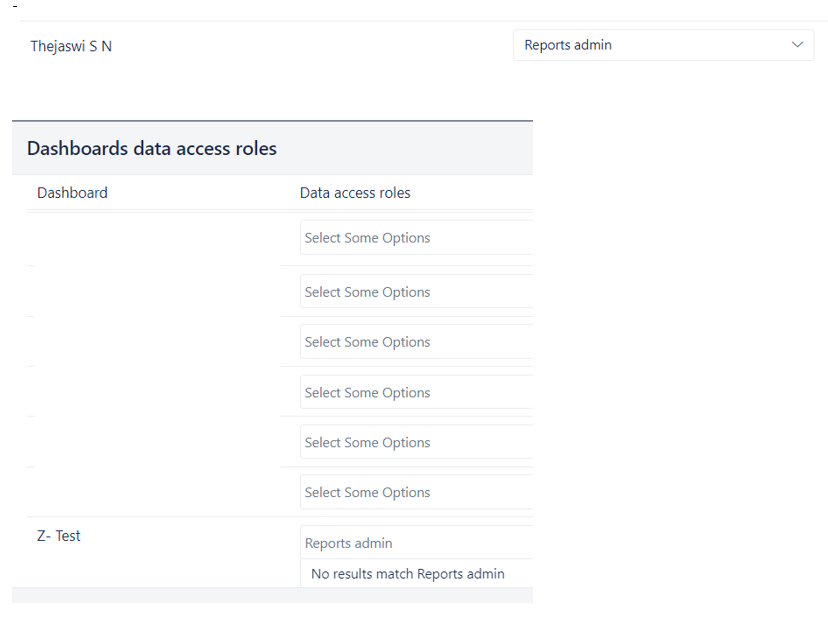
Task: Focus the Reports admin search input
Action: coord(415,542)
